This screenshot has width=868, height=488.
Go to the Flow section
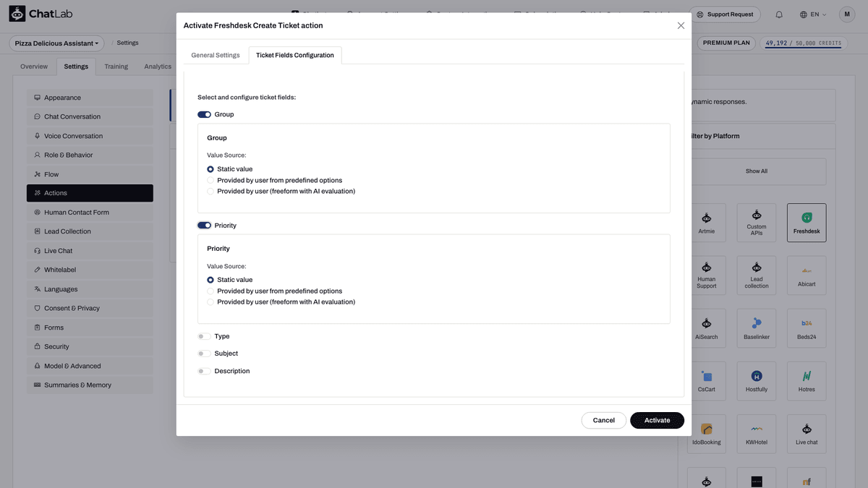[90, 174]
